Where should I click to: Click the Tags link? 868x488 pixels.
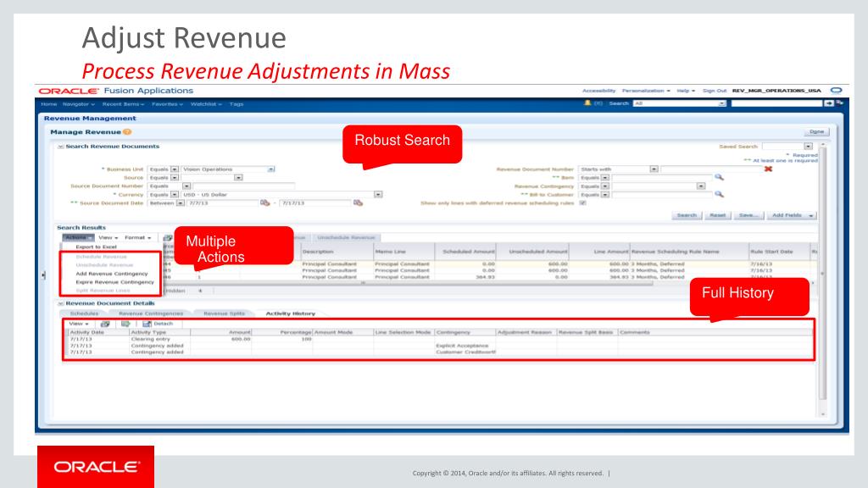pos(236,104)
